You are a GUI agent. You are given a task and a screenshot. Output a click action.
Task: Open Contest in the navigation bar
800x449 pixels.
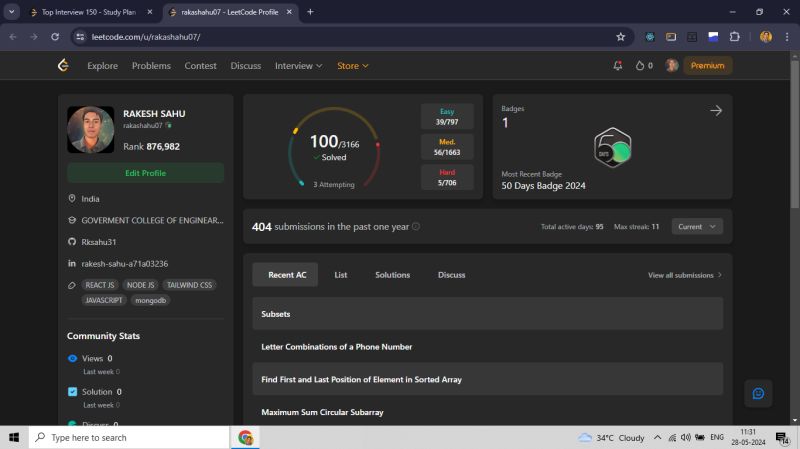pos(201,65)
